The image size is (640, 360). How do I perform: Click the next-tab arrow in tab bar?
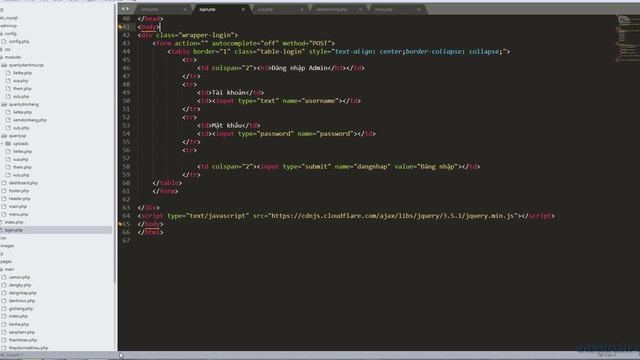tap(128, 9)
